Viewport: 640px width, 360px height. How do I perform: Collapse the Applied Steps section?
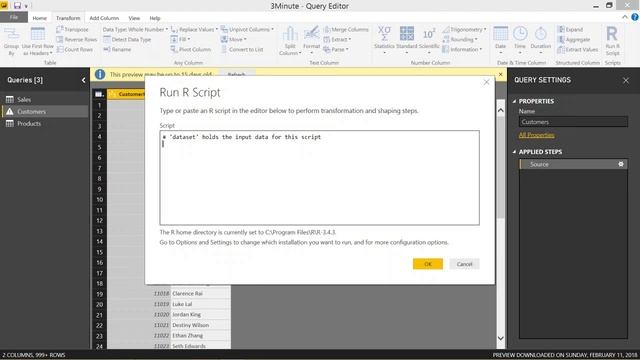(514, 152)
